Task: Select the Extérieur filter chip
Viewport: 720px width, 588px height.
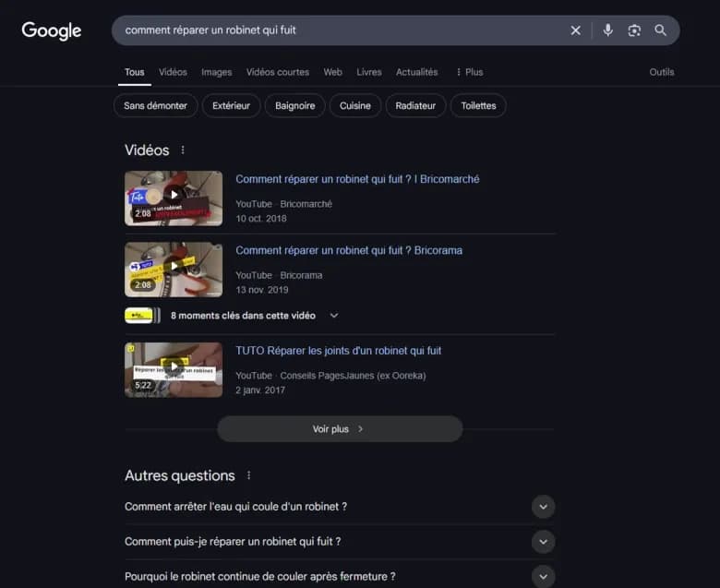Action: pyautogui.click(x=232, y=105)
